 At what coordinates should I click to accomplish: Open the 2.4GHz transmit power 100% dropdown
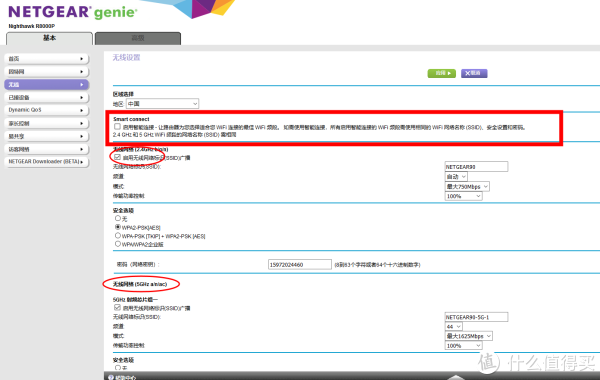(464, 196)
